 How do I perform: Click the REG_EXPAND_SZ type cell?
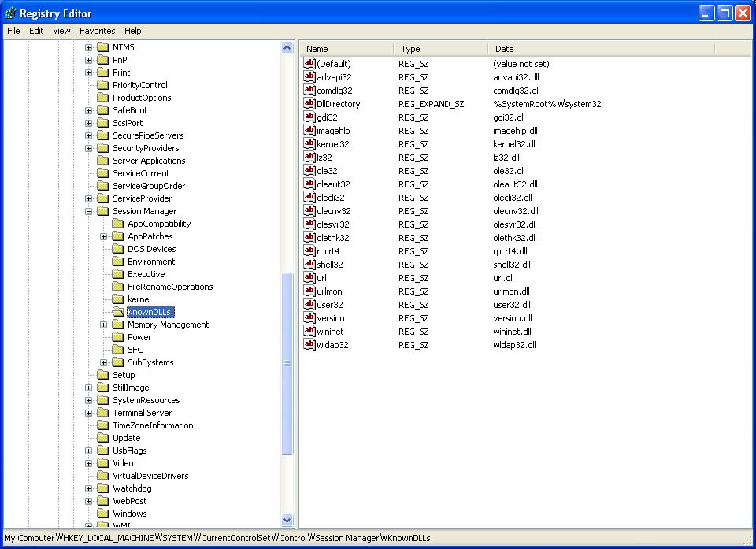431,104
